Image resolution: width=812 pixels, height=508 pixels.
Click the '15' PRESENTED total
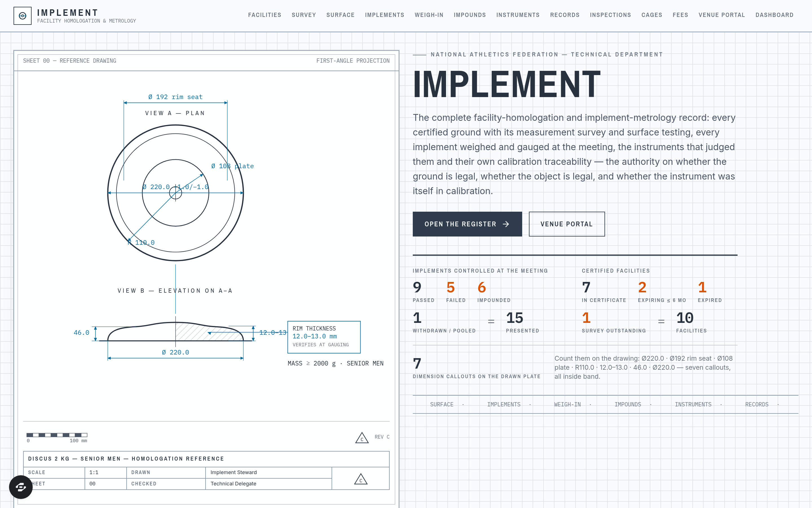(515, 318)
